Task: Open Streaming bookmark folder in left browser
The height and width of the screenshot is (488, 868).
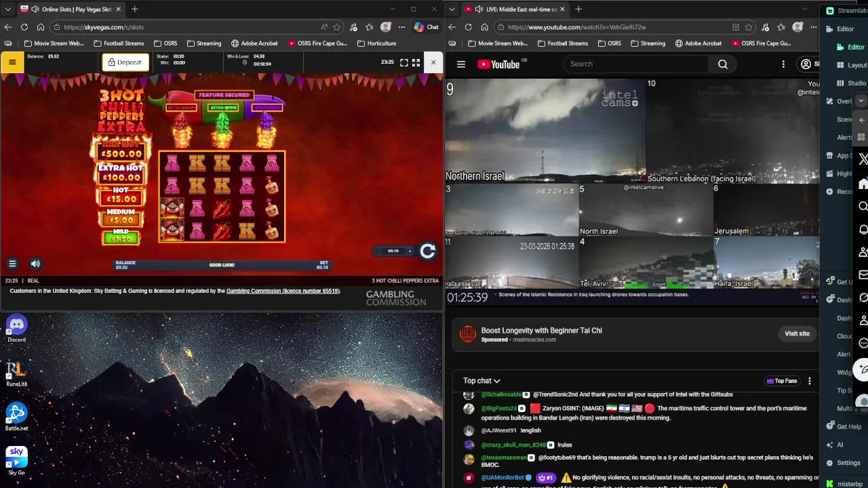Action: click(203, 43)
